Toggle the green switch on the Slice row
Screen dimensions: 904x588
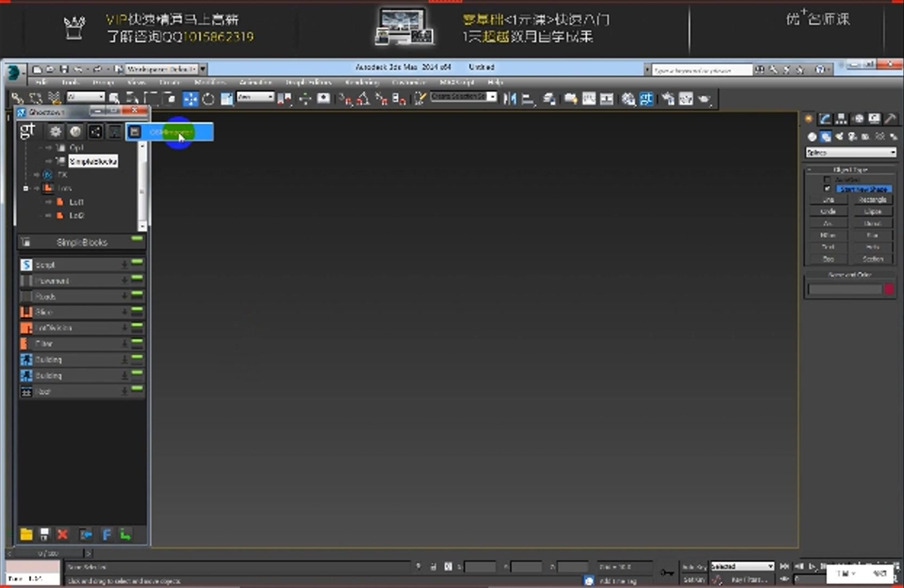tap(137, 310)
